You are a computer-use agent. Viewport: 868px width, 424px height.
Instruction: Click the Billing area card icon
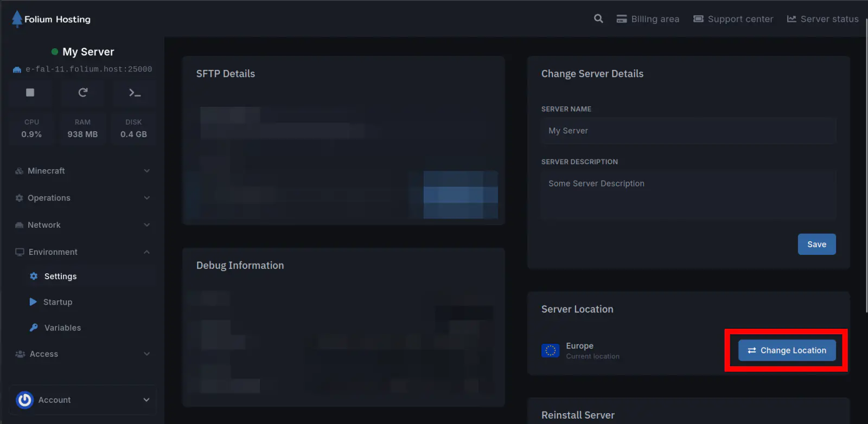tap(622, 19)
